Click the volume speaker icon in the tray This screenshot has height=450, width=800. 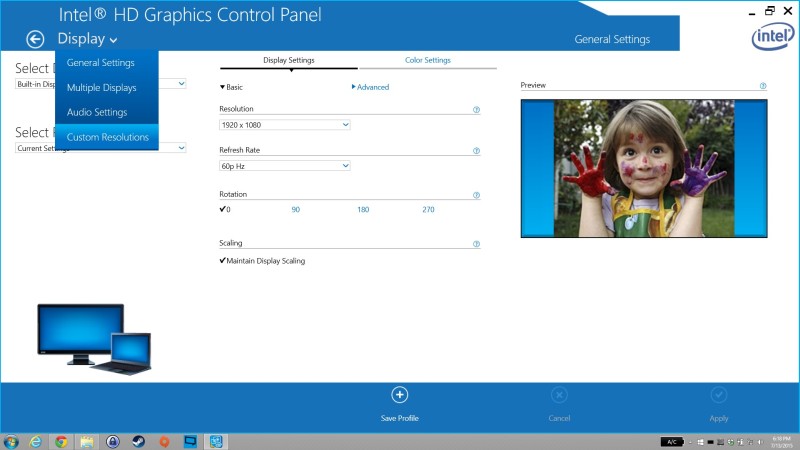point(760,442)
